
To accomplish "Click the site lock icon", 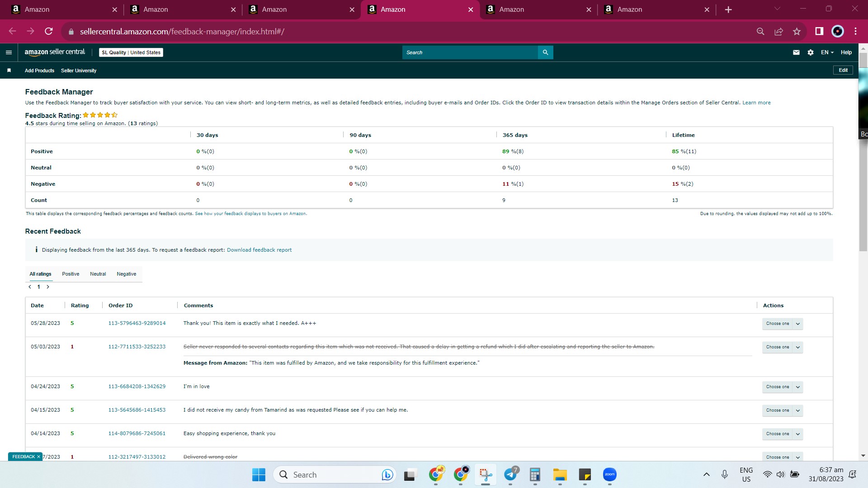I will [71, 32].
